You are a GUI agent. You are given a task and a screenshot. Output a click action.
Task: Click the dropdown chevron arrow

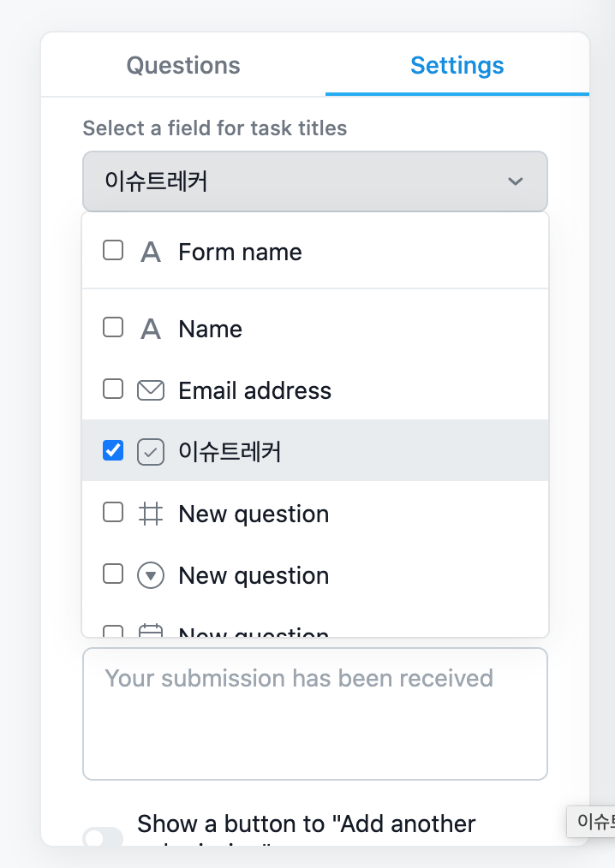click(515, 181)
